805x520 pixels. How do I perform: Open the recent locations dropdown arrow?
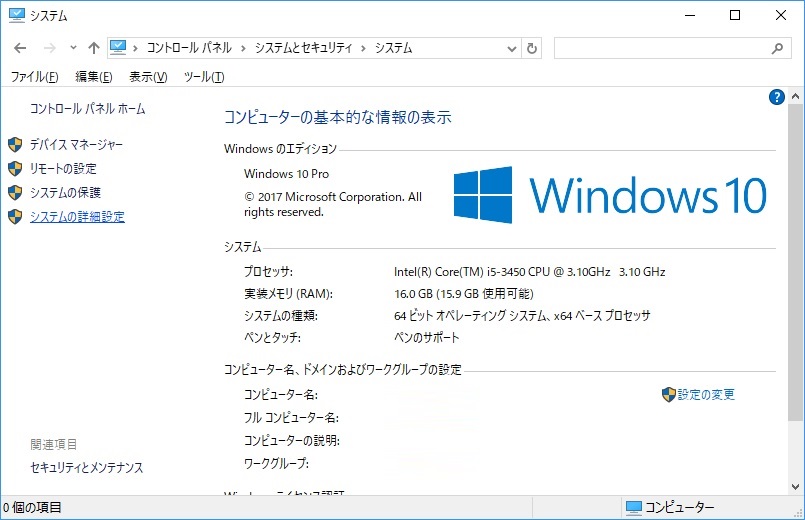coord(73,48)
